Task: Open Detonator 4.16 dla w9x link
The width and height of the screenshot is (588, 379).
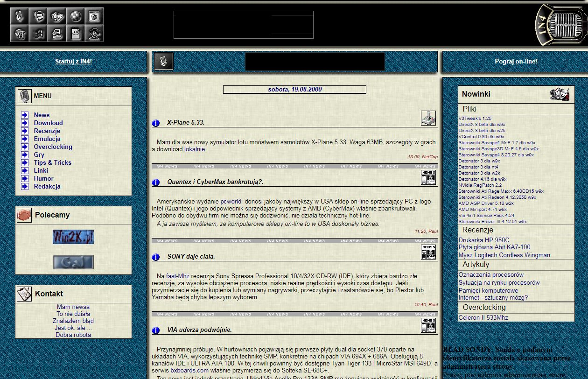Action: pos(482,180)
